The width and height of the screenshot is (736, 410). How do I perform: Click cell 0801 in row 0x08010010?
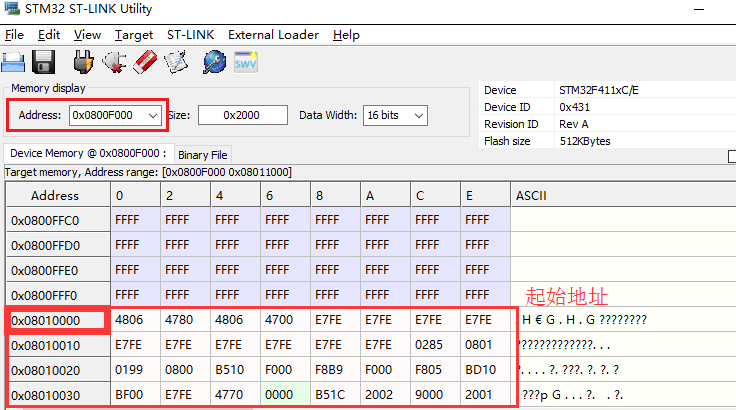pos(486,345)
